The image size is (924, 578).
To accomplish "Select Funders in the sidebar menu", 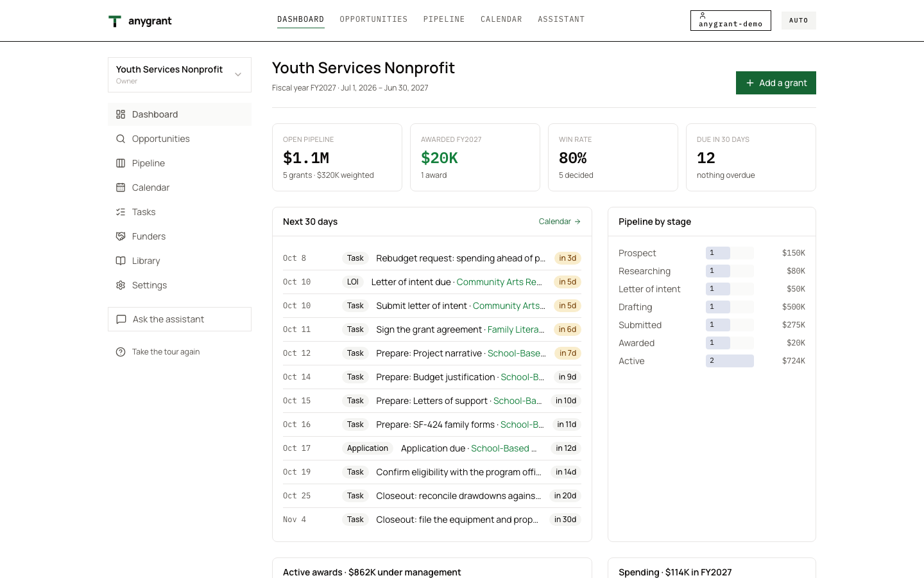I will (x=180, y=236).
